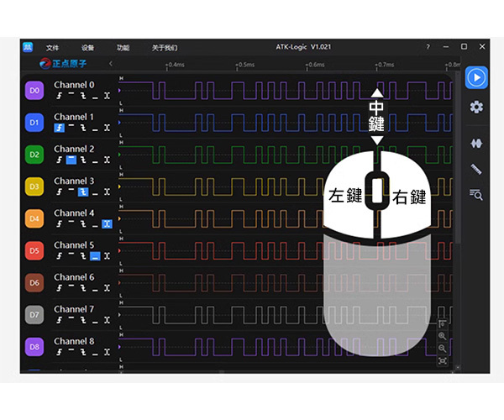Screen dimensions: 504x420
Task: Toggle Channel 5 rising edge trigger
Action: click(x=59, y=256)
